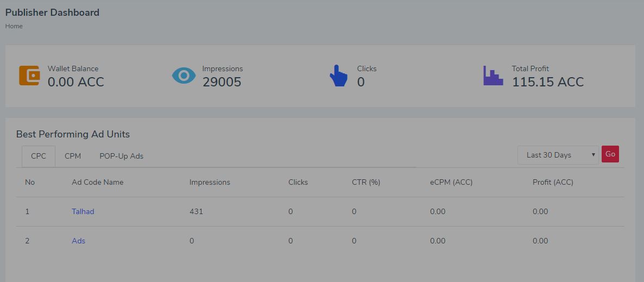Click the blue eye impressions icon
644x282 pixels.
[x=184, y=76]
